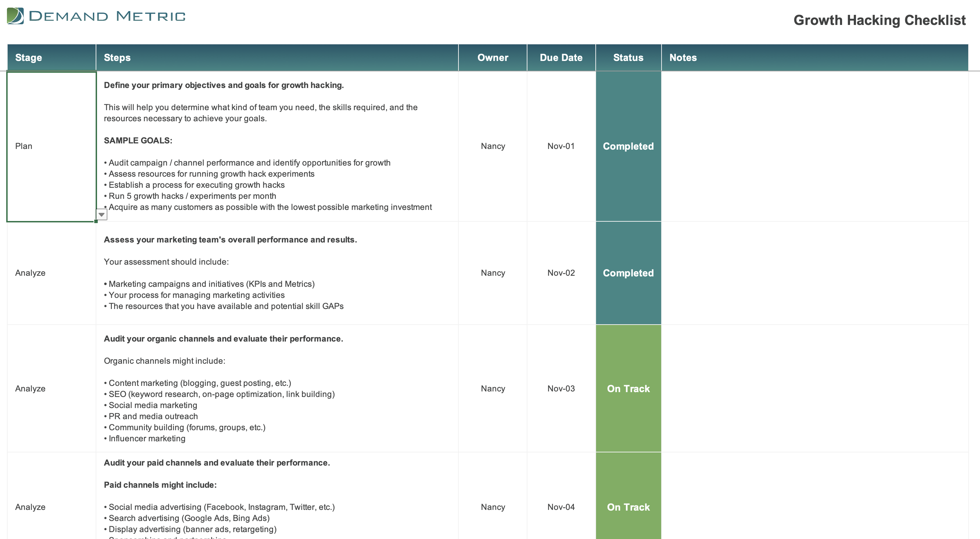Click the Notes cell for the Nov-02 row

point(815,273)
